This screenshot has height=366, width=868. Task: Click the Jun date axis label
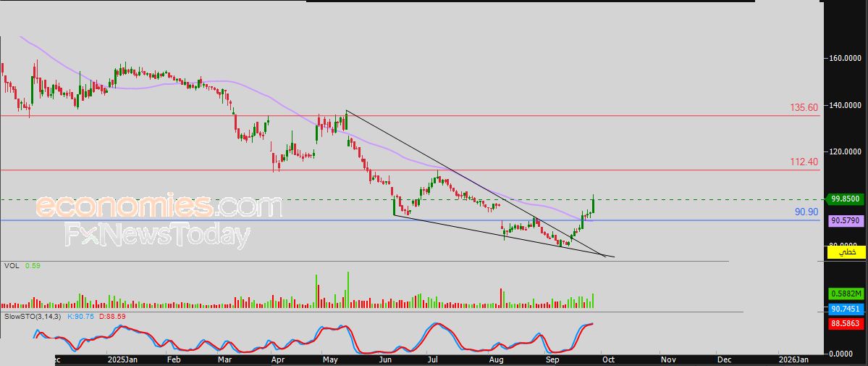(384, 360)
